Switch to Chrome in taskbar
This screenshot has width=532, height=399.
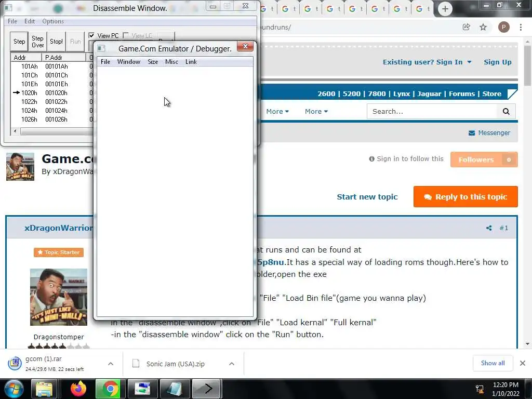point(110,389)
